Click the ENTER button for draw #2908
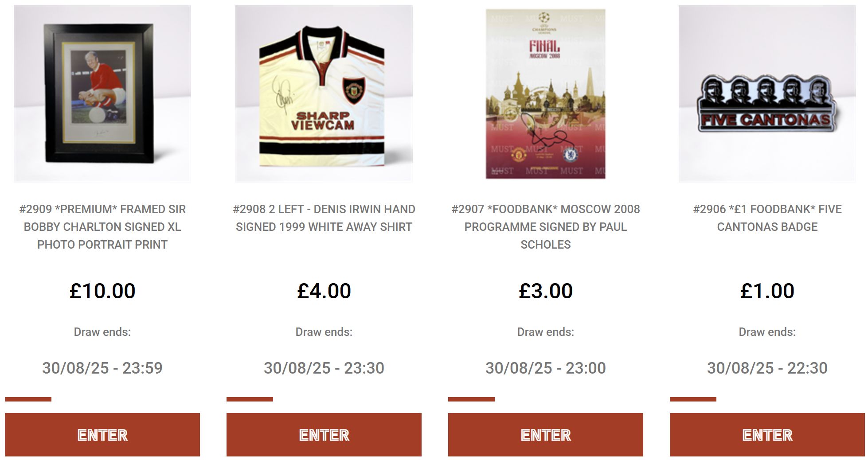The width and height of the screenshot is (868, 460). pos(324,435)
